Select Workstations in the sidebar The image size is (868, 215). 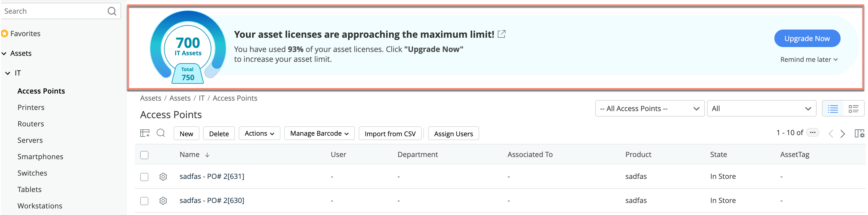point(40,206)
